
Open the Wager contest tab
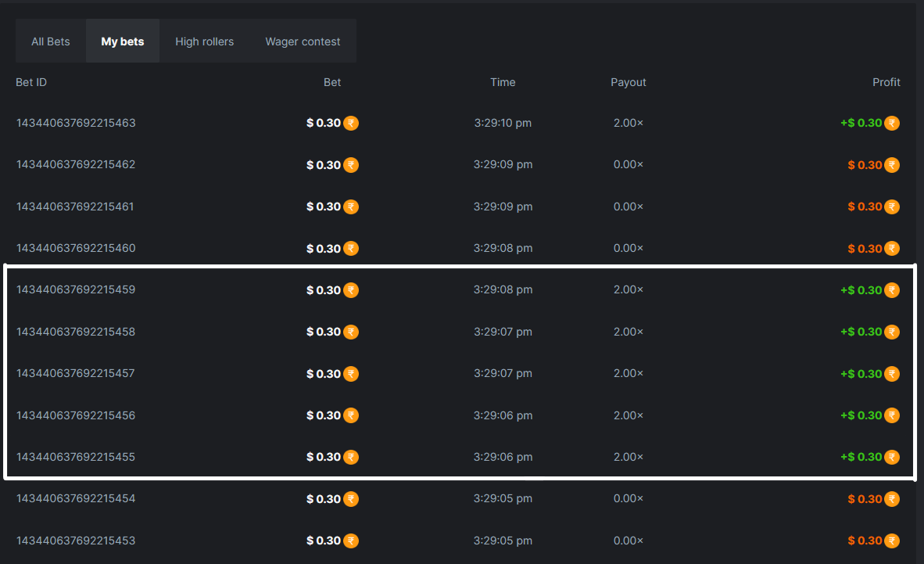point(303,41)
